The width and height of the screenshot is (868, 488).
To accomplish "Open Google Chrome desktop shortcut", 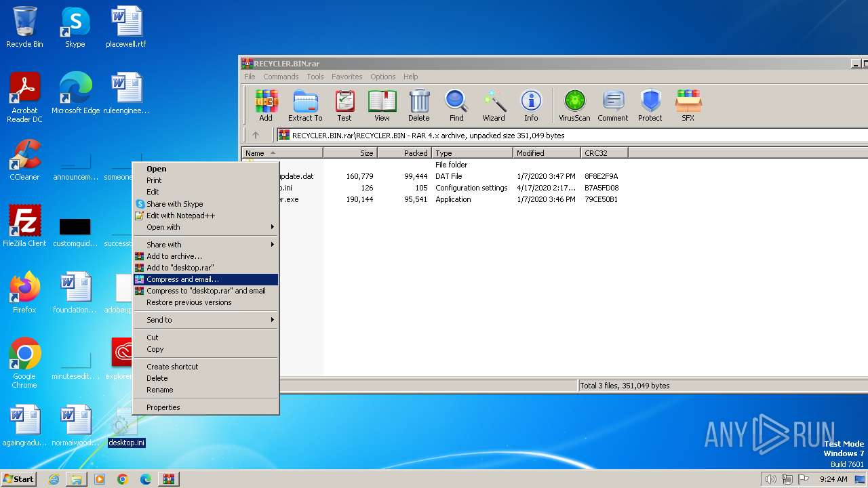I will coord(25,363).
